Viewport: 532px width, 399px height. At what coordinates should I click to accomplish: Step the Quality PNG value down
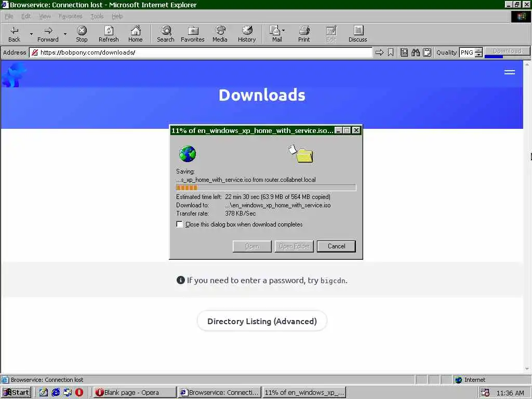478,55
